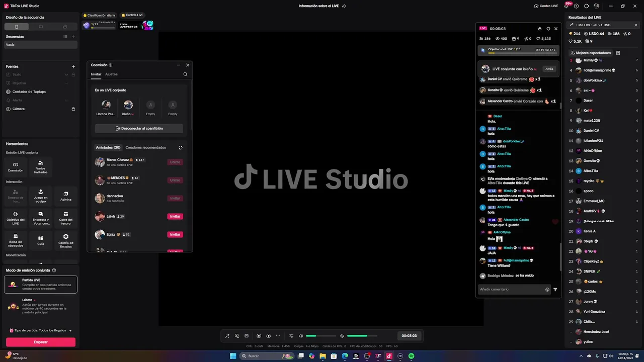Switch to the Invitar tab
Viewport: 644px width, 362px height.
pos(96,74)
